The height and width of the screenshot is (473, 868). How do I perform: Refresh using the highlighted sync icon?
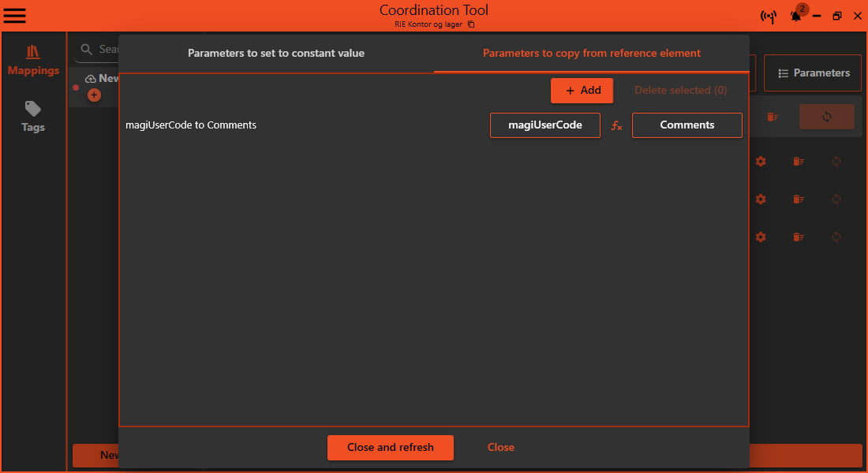click(827, 117)
